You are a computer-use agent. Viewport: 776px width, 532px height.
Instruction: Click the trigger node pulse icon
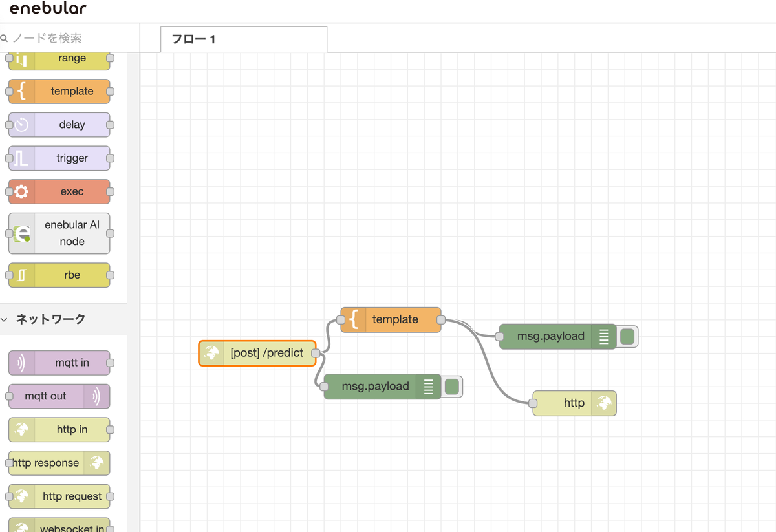coord(21,158)
